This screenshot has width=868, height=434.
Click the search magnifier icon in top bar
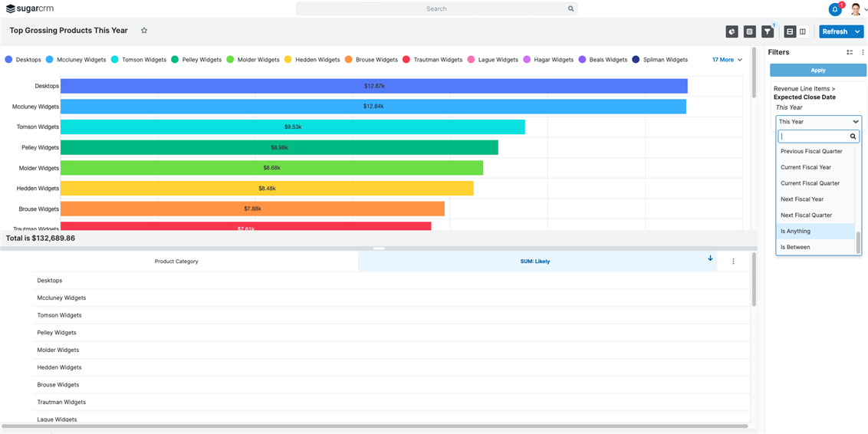(570, 9)
